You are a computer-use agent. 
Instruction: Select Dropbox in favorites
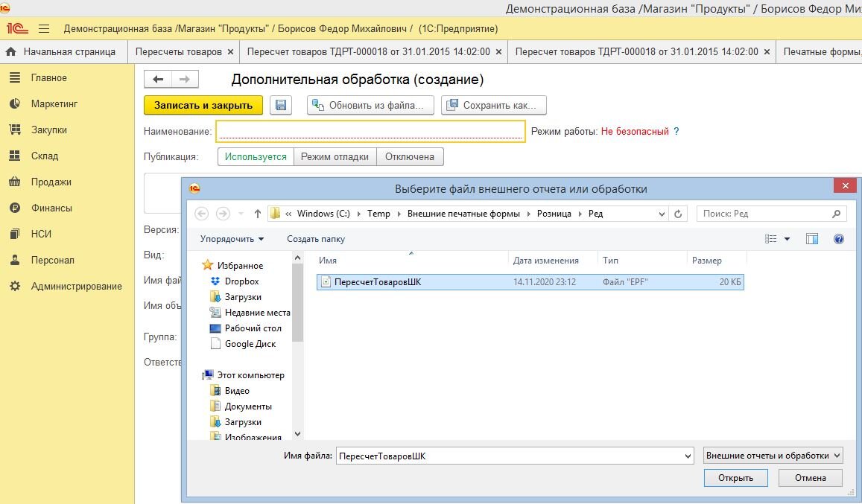(242, 281)
